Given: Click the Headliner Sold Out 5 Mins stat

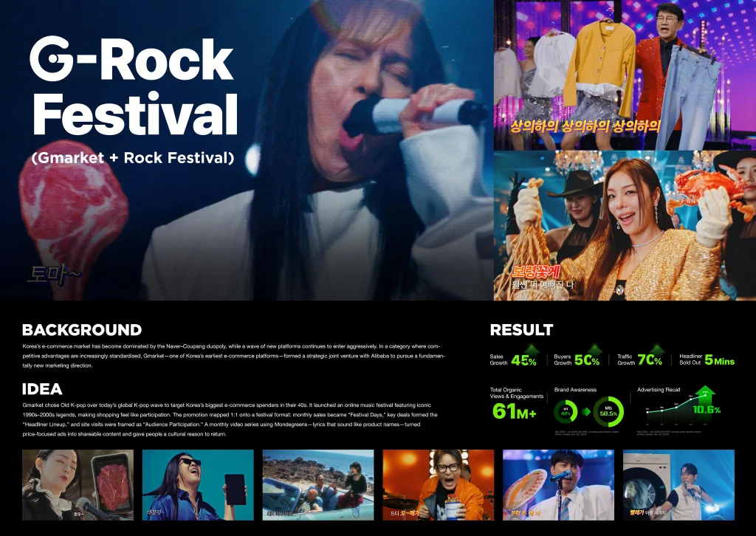Looking at the screenshot, I should coord(707,360).
